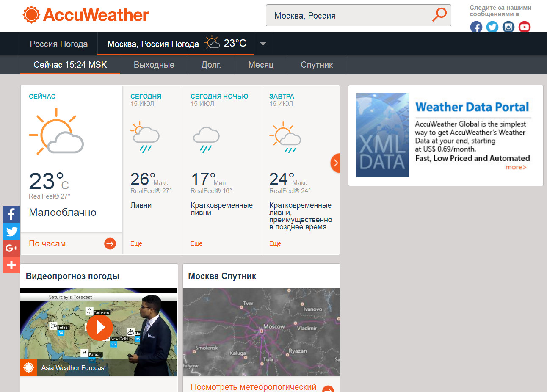Click tomorrow's sun-shower weather icon
The image size is (547, 392).
coord(285,137)
